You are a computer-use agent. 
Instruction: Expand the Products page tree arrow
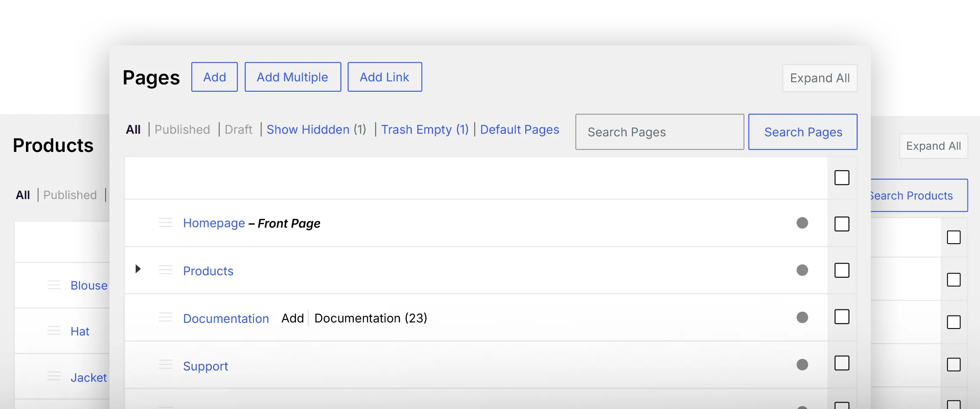[138, 269]
